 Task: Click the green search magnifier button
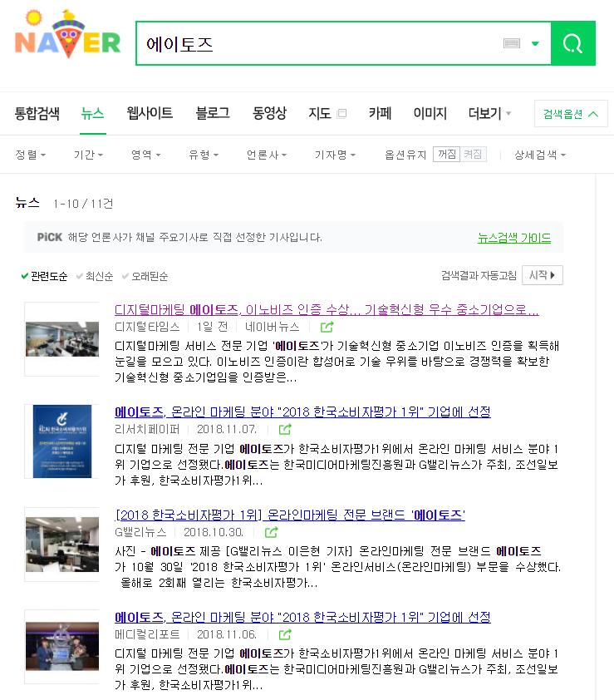pos(573,43)
